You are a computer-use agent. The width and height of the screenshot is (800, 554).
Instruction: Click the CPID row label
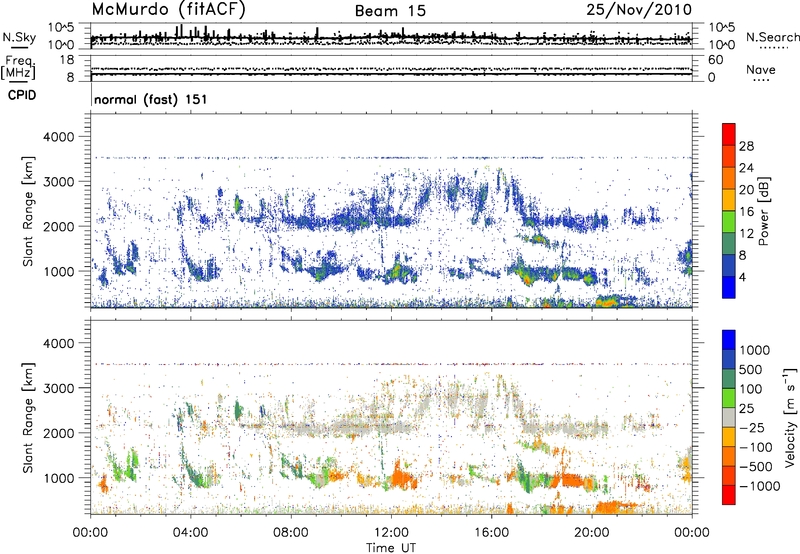pos(22,95)
